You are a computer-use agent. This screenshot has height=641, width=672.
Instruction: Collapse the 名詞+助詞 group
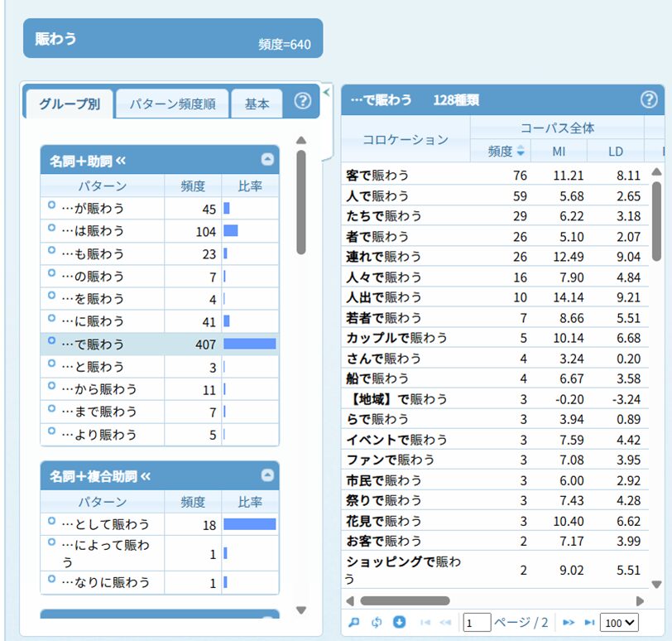[266, 161]
